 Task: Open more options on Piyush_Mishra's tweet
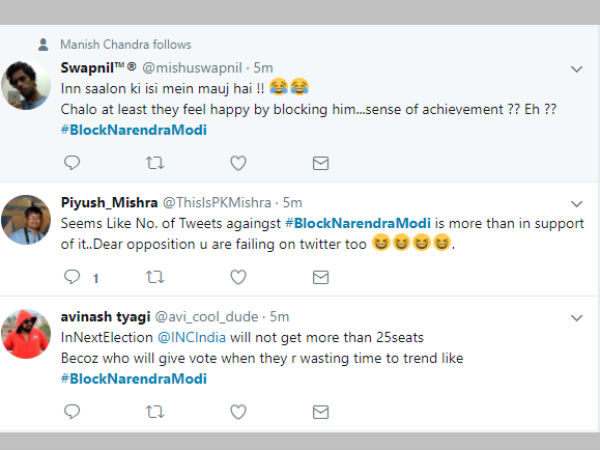576,203
